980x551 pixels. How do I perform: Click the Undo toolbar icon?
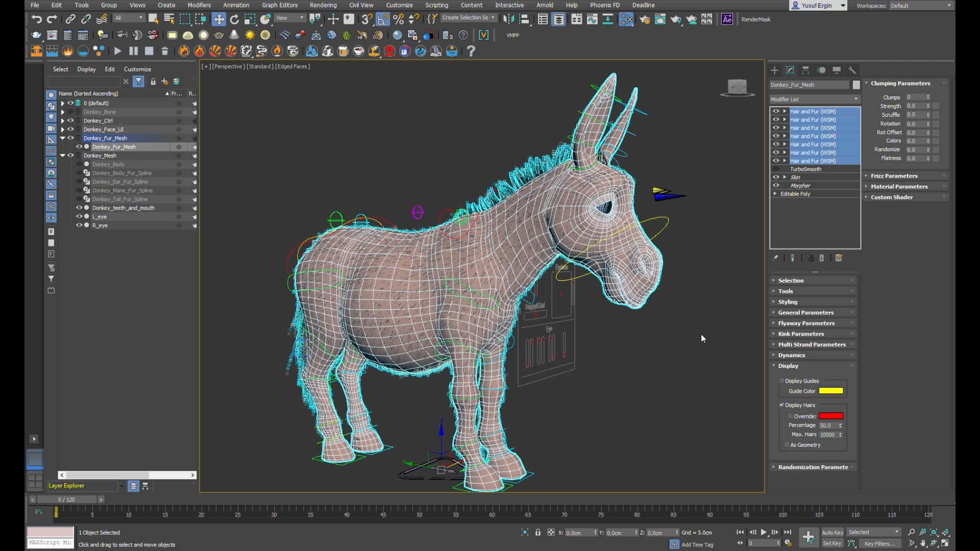pos(36,19)
